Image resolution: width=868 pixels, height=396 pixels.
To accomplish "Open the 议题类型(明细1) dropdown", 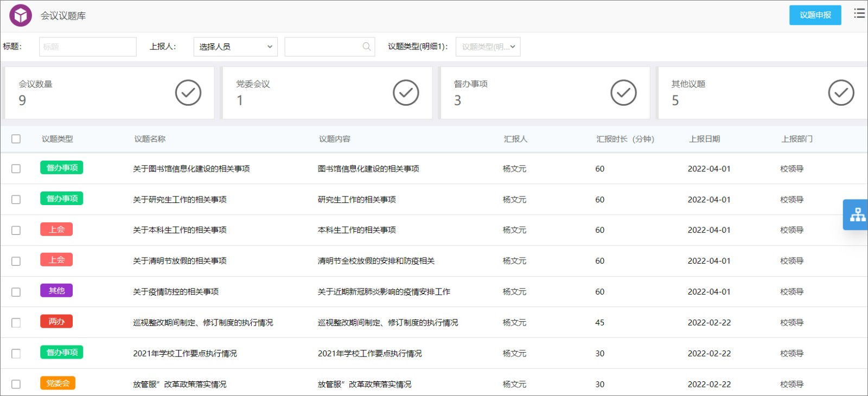I will pos(488,47).
